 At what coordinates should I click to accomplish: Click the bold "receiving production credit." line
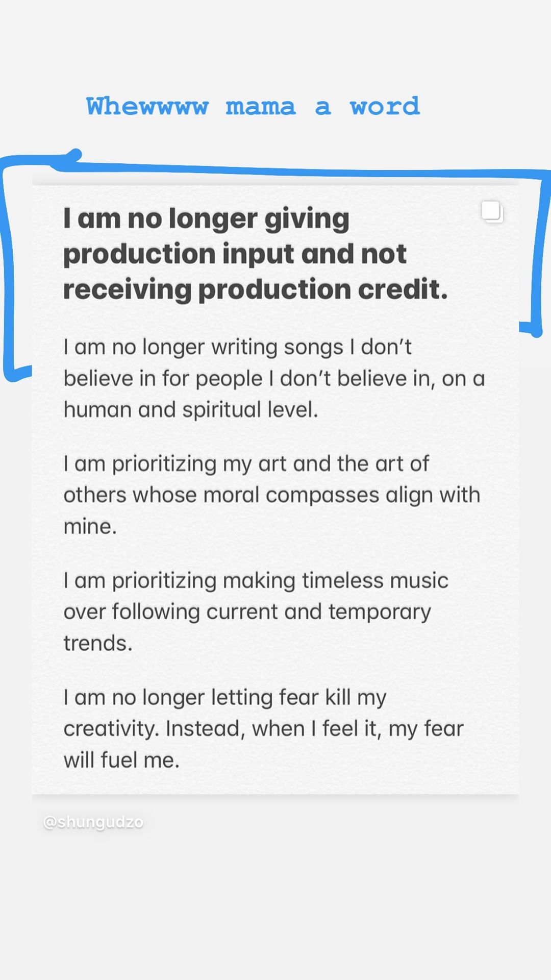point(255,289)
